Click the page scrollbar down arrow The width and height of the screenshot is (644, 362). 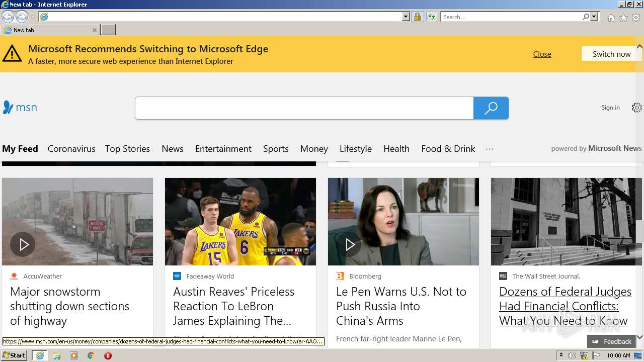639,337
